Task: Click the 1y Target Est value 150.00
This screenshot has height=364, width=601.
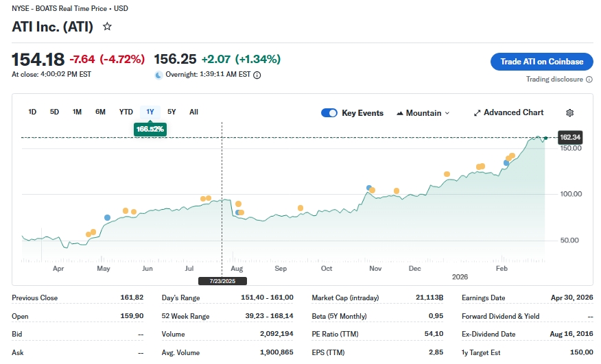Action: coord(582,352)
